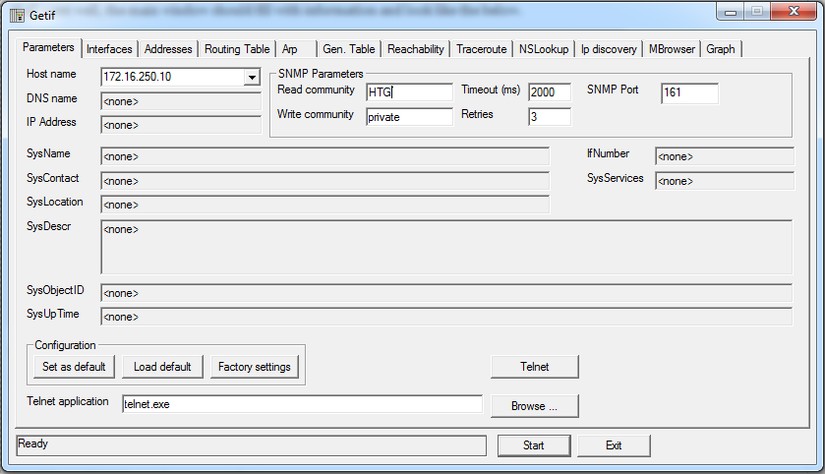
Task: Close the Getif window
Action: point(793,12)
